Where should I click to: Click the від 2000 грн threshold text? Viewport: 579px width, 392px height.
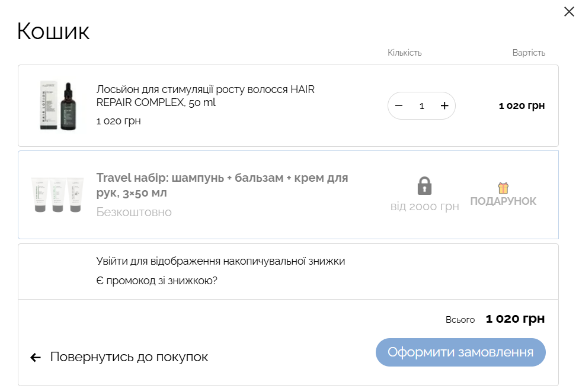pyautogui.click(x=424, y=207)
